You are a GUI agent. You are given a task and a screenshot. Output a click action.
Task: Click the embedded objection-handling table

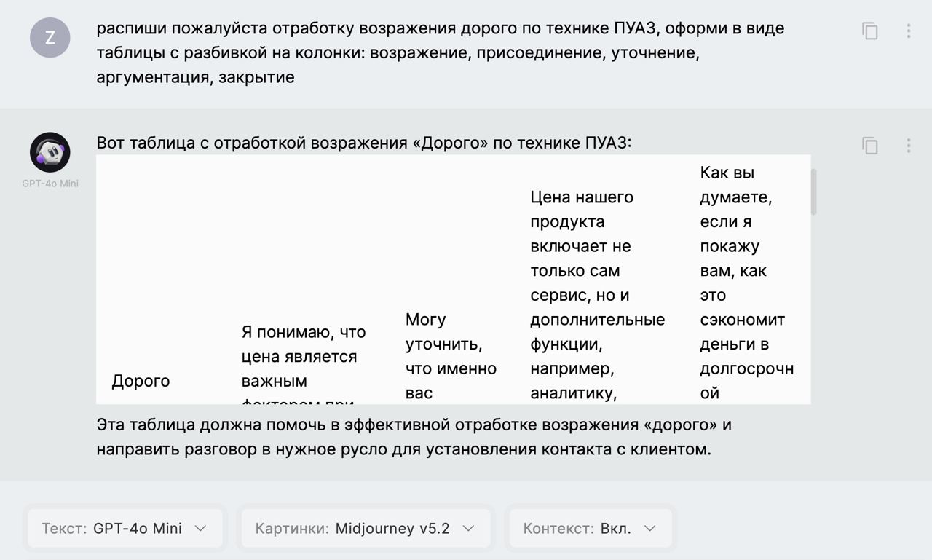tap(451, 280)
